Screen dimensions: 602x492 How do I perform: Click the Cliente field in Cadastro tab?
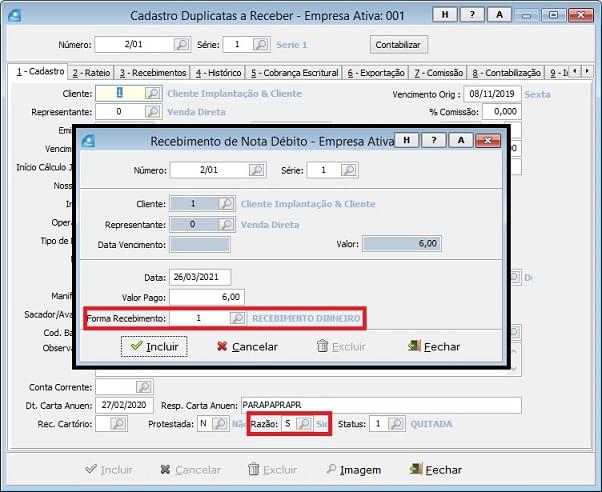click(120, 93)
